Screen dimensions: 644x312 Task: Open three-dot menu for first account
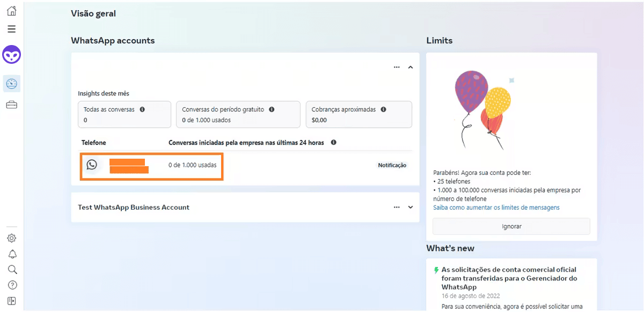tap(397, 68)
